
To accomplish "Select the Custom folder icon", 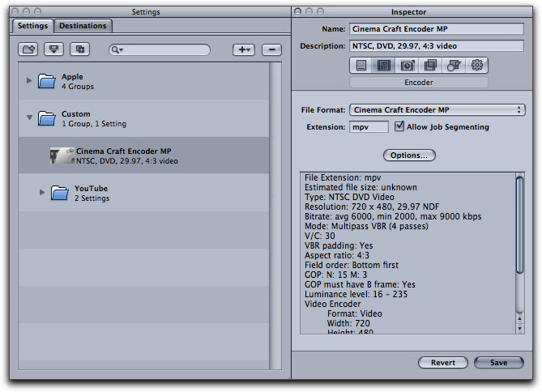I will tap(47, 118).
